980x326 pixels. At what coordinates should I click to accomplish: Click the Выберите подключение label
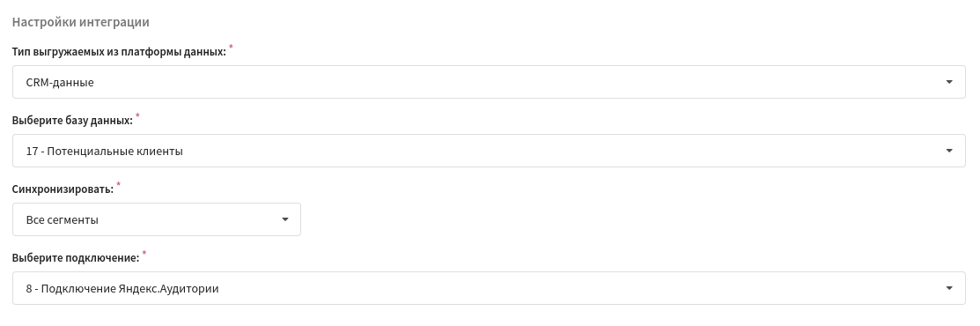tap(76, 258)
